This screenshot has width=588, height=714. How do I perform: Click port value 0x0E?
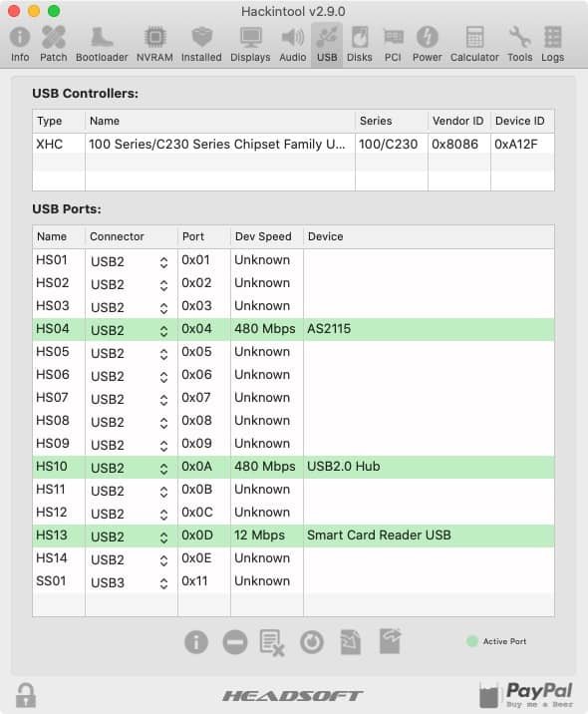(196, 558)
